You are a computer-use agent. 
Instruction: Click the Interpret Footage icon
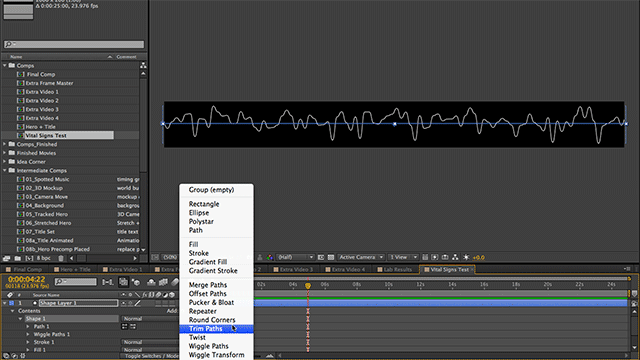click(x=6, y=258)
